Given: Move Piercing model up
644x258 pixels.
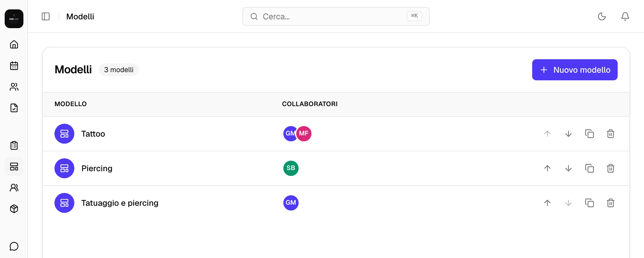Looking at the screenshot, I should (547, 168).
